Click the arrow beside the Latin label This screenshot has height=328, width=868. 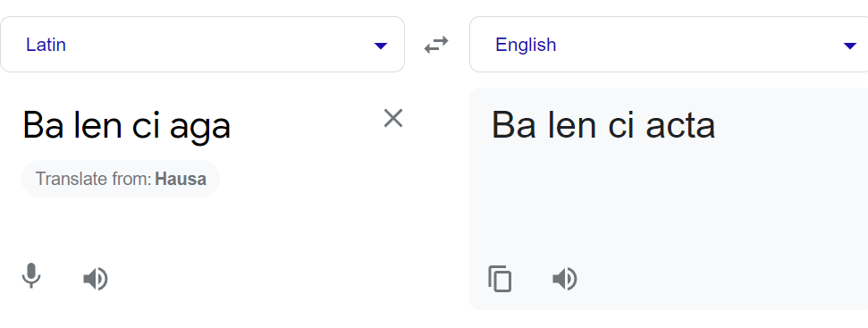click(x=380, y=46)
